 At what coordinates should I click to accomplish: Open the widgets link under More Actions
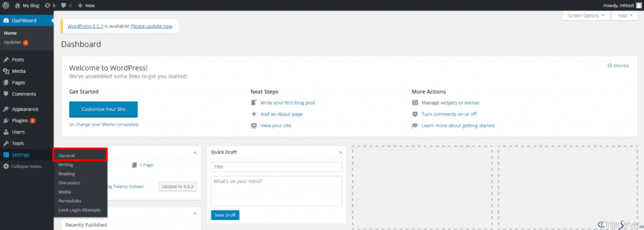(448, 102)
